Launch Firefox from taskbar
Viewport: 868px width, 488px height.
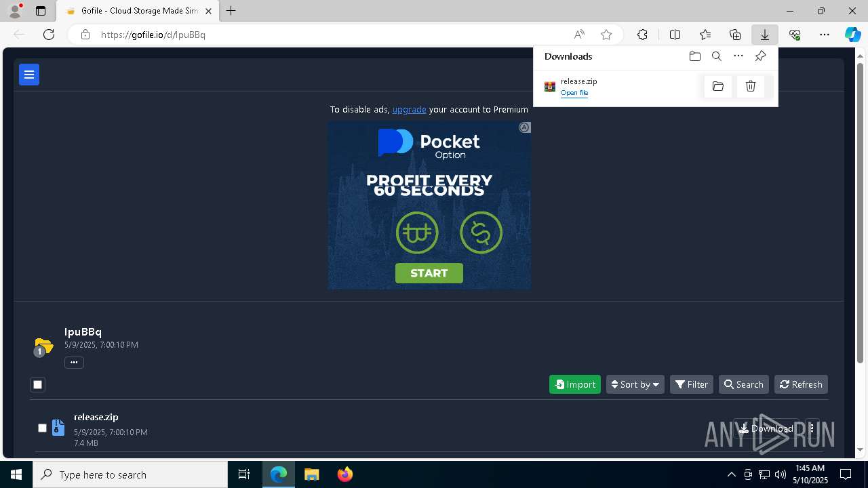(x=345, y=474)
